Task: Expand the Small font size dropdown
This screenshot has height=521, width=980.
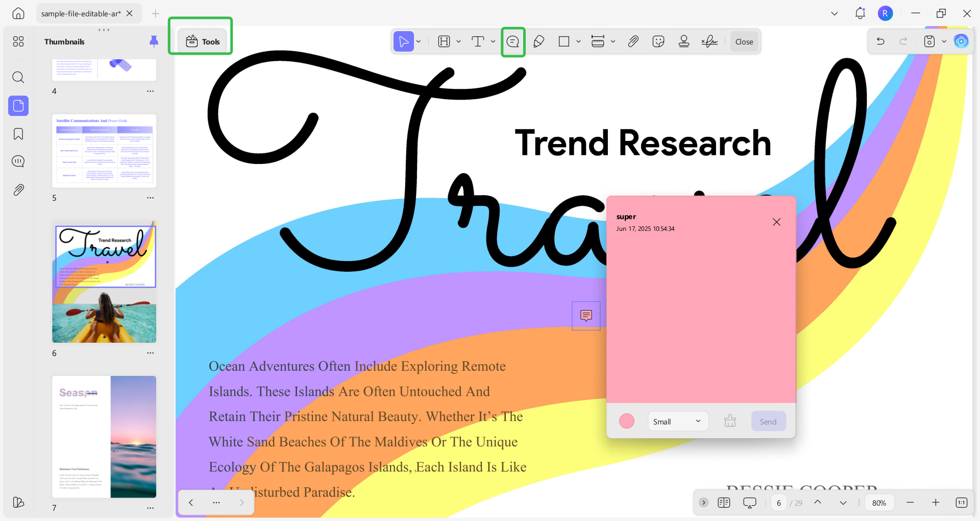Action: pyautogui.click(x=678, y=421)
